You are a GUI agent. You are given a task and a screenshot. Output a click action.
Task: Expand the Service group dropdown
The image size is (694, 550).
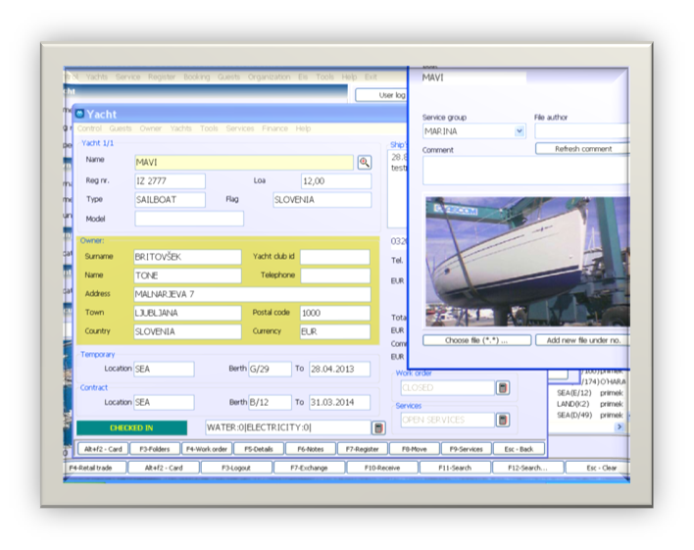pos(519,131)
